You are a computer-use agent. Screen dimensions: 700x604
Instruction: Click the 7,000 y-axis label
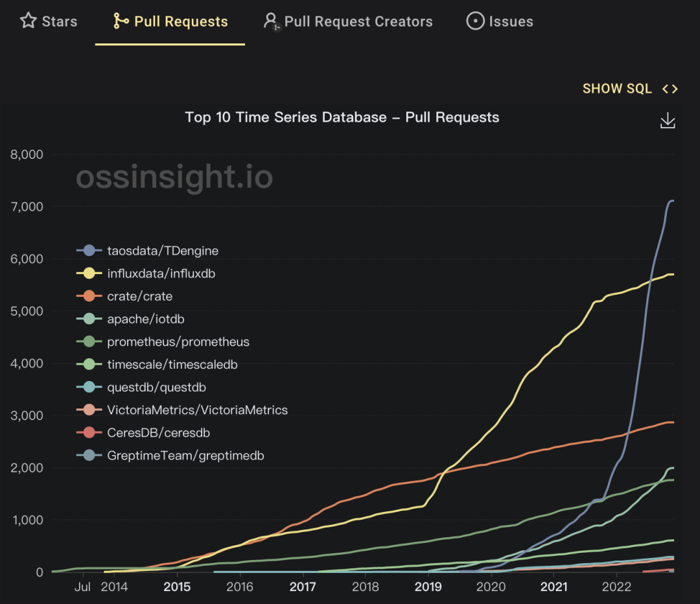[x=27, y=207]
